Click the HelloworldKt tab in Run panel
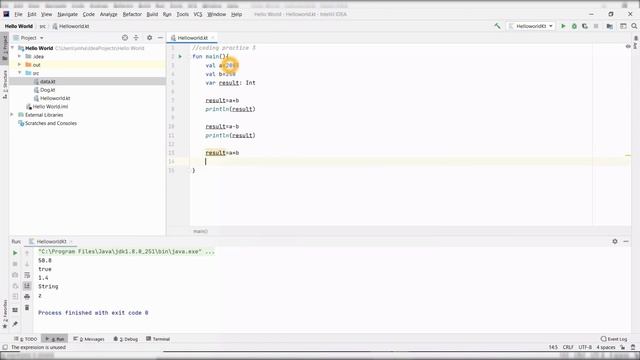The width and height of the screenshot is (640, 360). [51, 242]
